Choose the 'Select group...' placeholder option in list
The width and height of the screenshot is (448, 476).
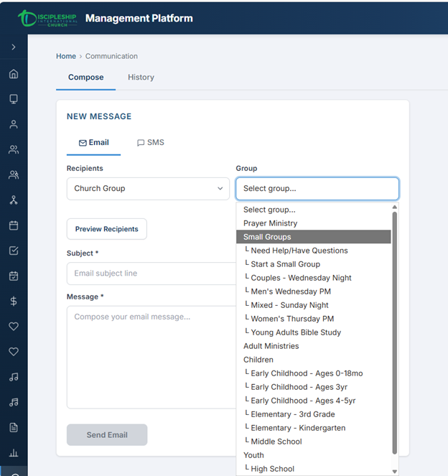(x=314, y=210)
